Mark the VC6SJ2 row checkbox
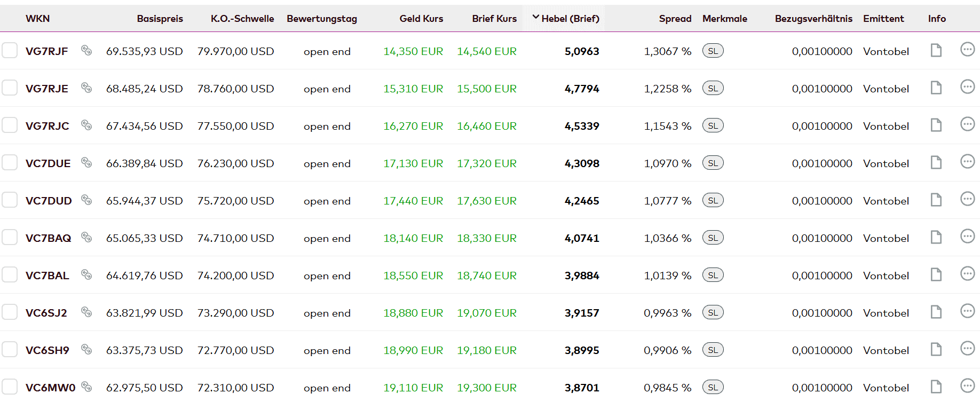Screen dimensions: 980x401 [x=10, y=312]
